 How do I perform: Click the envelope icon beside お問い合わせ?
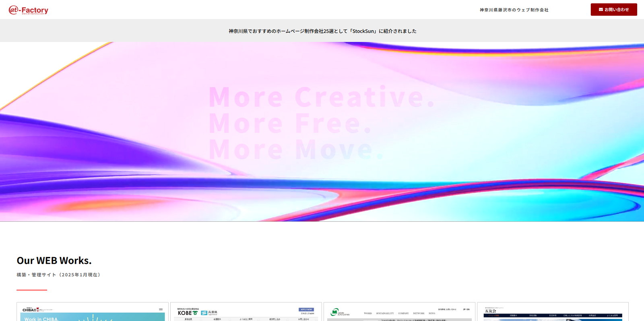(x=601, y=10)
